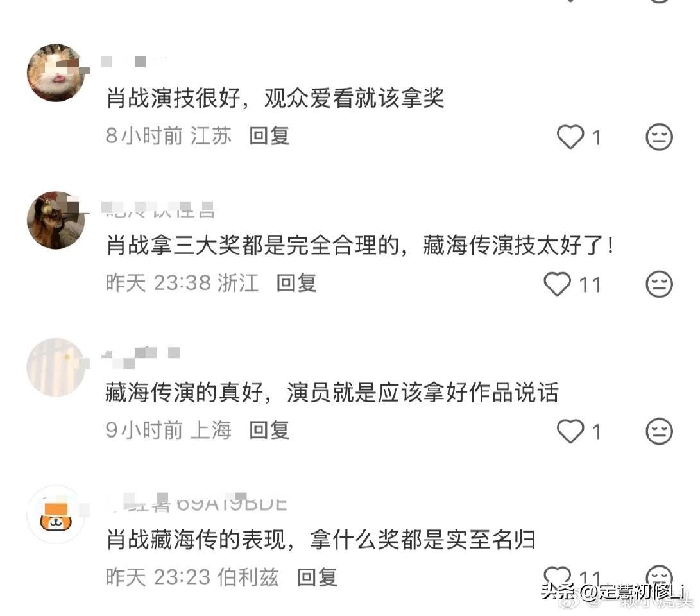
Task: Open username ending in 69A19BDE
Action: tap(196, 503)
